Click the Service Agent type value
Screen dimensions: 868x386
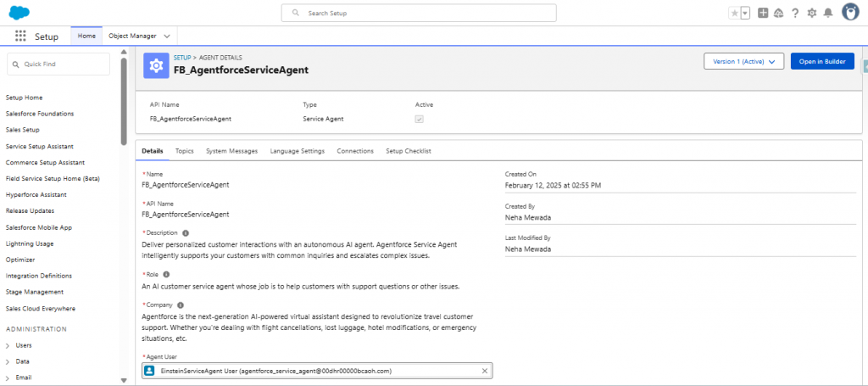point(323,119)
